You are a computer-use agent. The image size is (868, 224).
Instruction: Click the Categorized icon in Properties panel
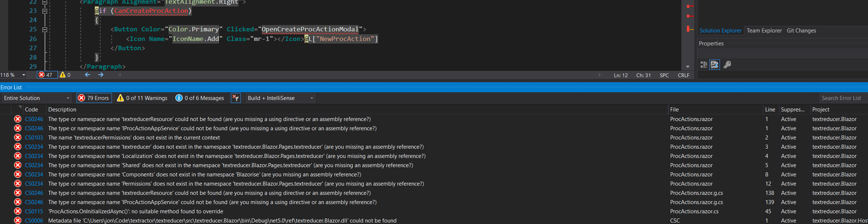pyautogui.click(x=704, y=65)
